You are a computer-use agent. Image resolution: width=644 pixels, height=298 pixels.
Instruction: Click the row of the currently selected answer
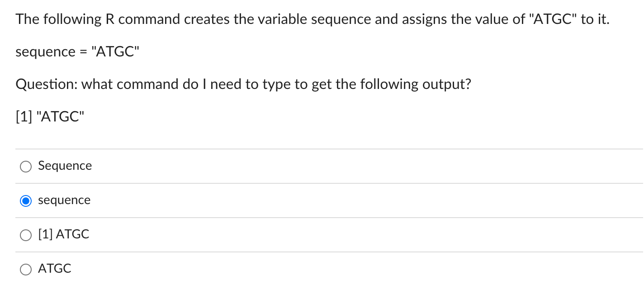[x=317, y=200]
